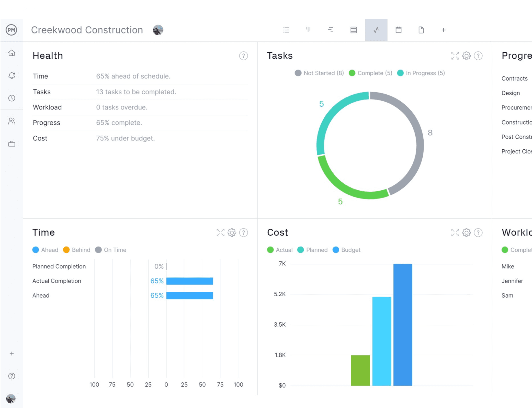
Task: Expand the Tasks widget to full screen
Action: (455, 56)
